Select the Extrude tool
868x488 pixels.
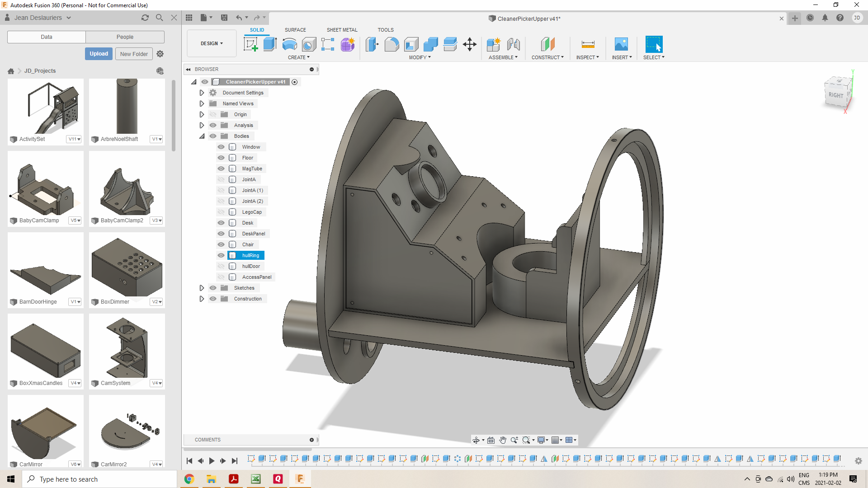point(270,44)
